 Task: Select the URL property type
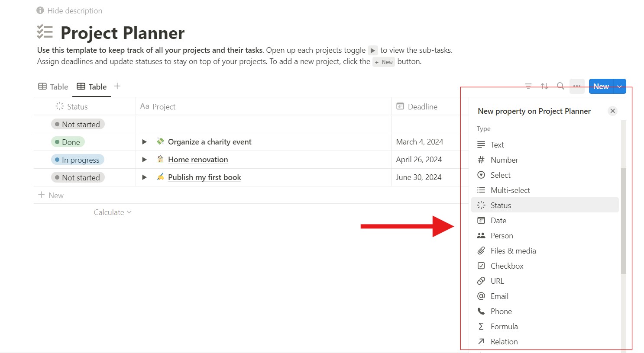(x=497, y=281)
